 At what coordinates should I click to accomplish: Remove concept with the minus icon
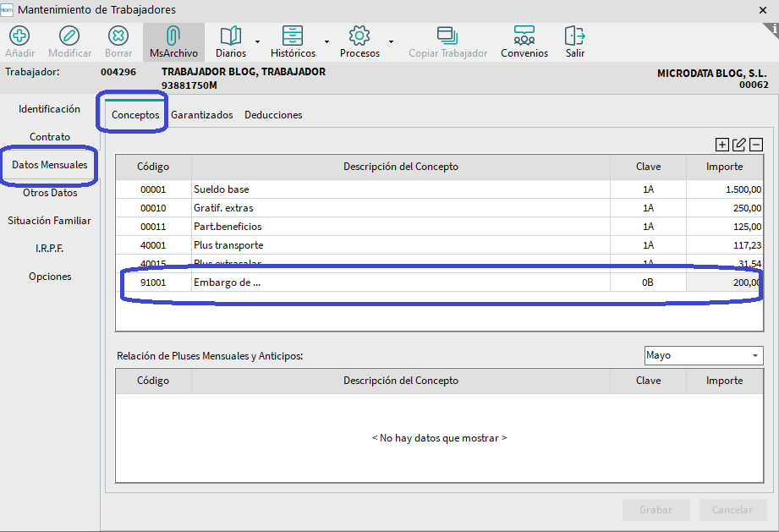[755, 145]
